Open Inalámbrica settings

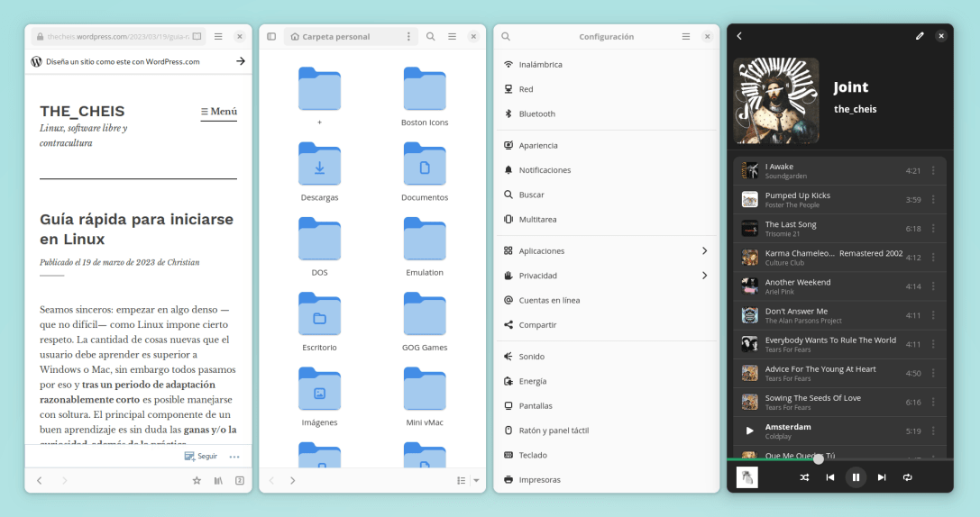[606, 64]
